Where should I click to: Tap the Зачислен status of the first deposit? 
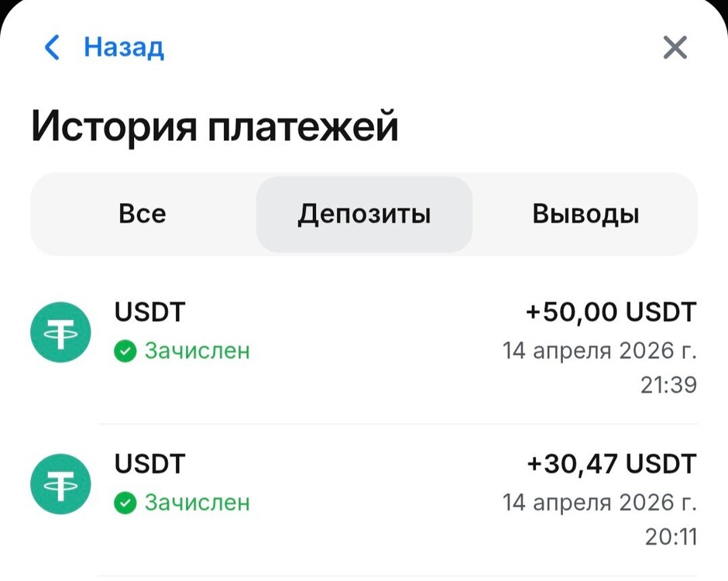[x=197, y=352]
